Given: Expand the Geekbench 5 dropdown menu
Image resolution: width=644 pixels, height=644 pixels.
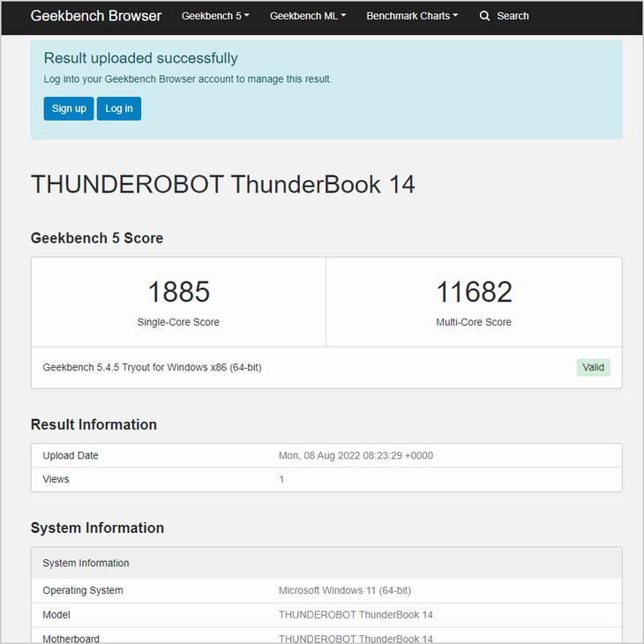Looking at the screenshot, I should coord(215,16).
